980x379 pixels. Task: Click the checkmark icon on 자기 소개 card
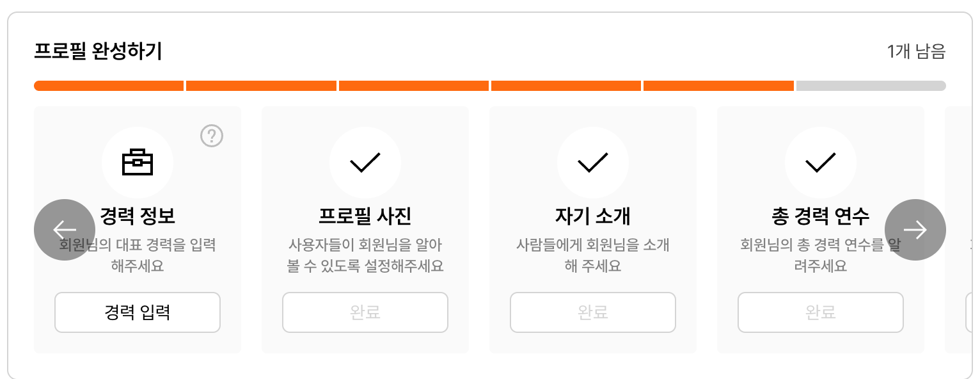tap(592, 162)
